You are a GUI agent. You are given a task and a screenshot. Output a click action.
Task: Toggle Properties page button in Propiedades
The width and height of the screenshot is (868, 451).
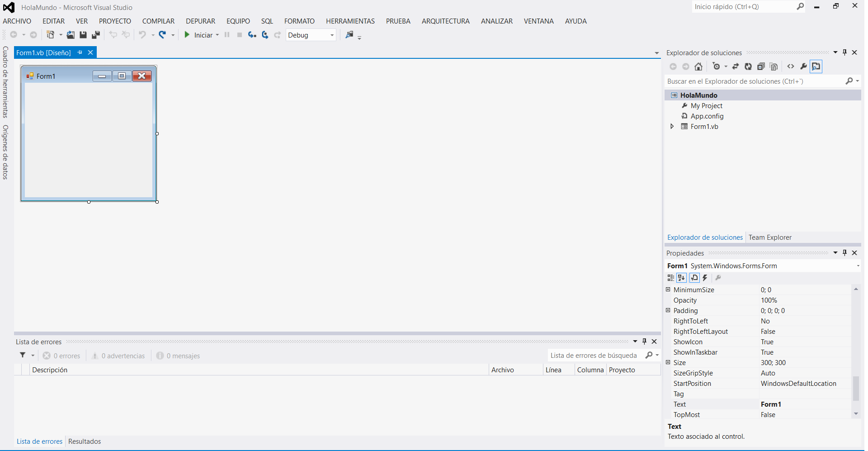click(x=694, y=278)
